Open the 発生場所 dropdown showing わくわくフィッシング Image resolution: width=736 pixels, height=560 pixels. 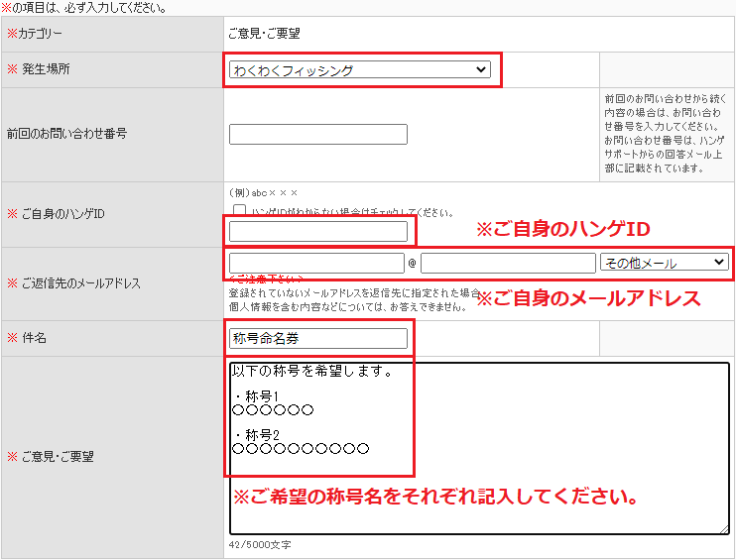tap(357, 70)
